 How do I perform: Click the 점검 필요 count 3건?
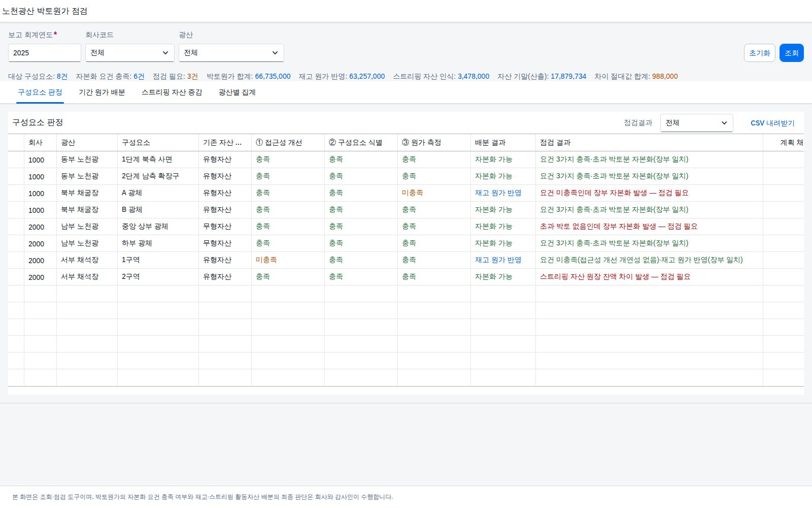pos(192,77)
